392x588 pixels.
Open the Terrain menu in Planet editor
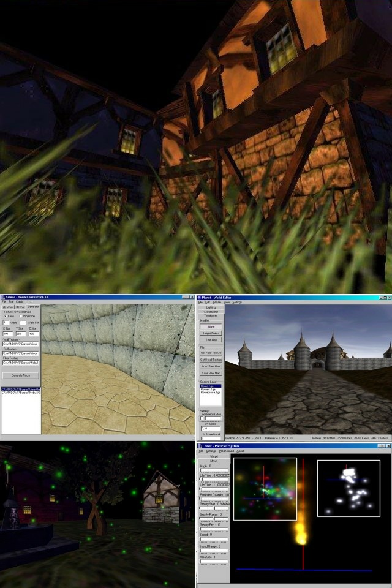click(217, 302)
